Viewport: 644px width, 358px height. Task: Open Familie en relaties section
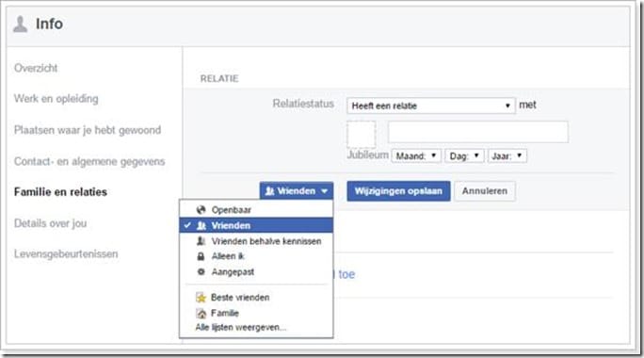coord(60,192)
